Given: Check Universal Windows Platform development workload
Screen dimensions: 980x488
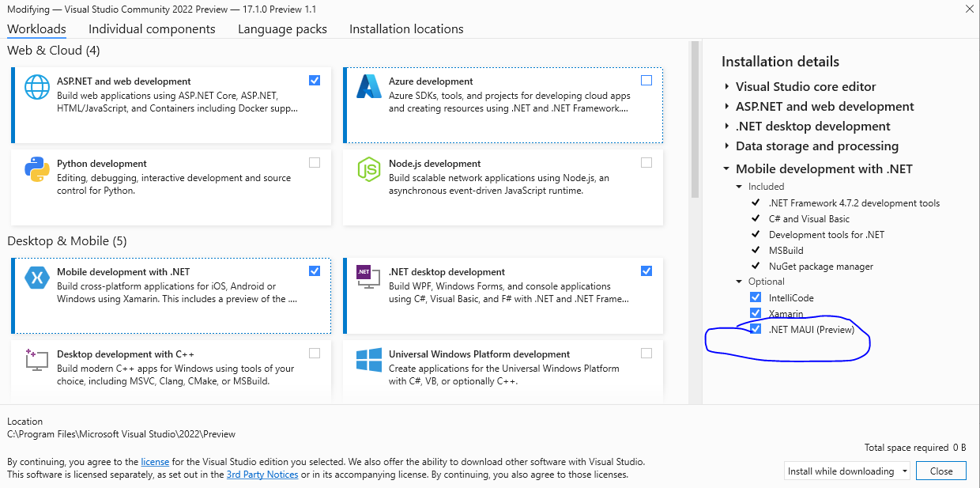Looking at the screenshot, I should tap(646, 353).
